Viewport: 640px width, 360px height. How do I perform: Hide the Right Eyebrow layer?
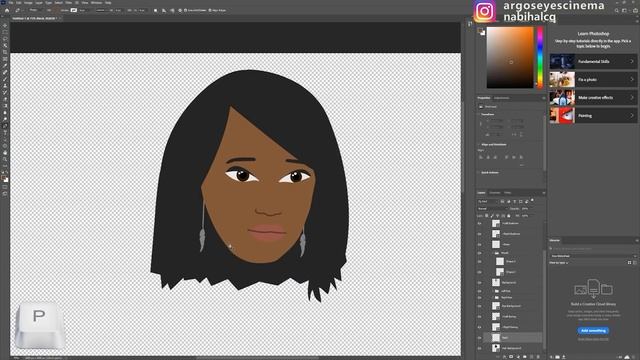click(480, 234)
